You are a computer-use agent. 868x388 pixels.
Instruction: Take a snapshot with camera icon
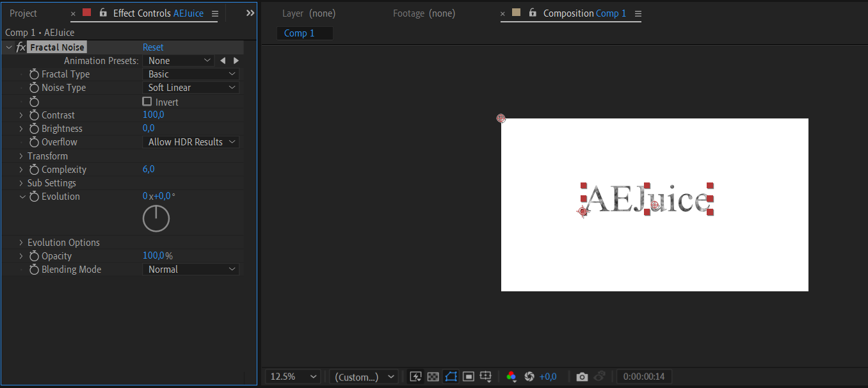coord(582,376)
